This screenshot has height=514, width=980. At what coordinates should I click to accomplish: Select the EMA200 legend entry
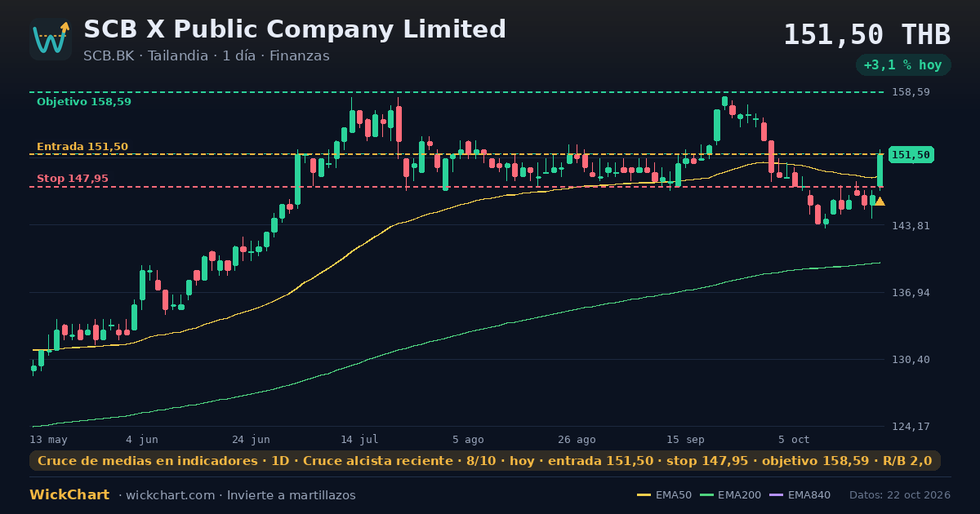click(729, 495)
